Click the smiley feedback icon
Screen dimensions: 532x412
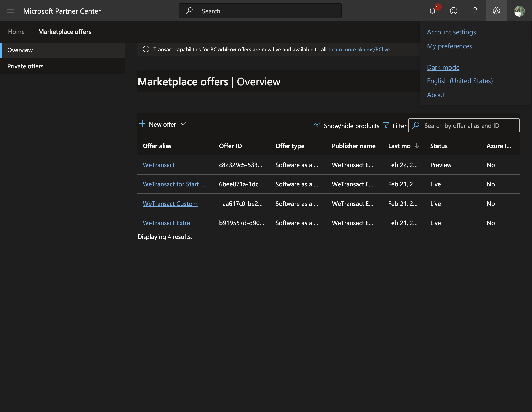pos(454,11)
